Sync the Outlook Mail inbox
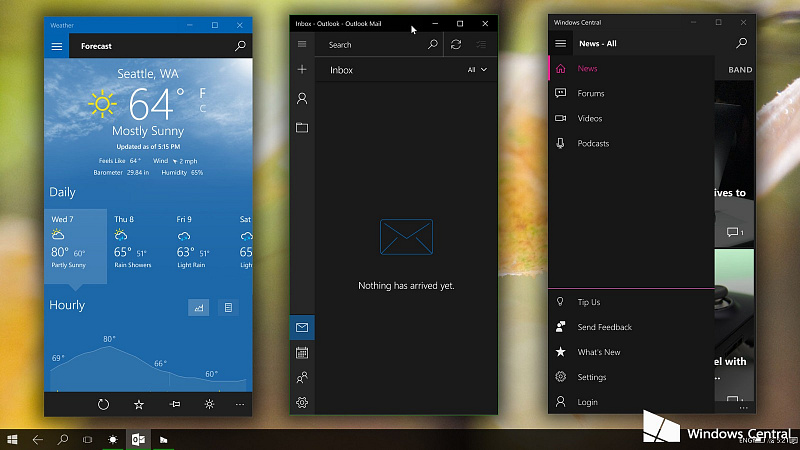 [456, 45]
